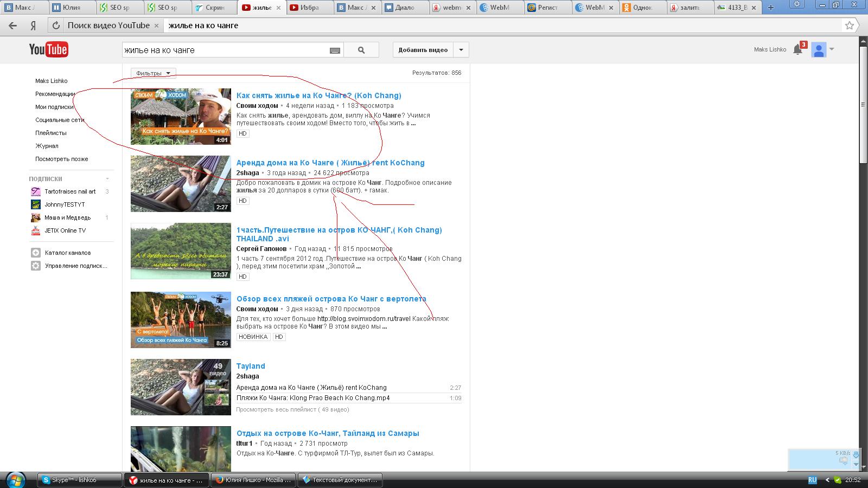
Task: Open Журнал in the sidebar
Action: [x=47, y=146]
